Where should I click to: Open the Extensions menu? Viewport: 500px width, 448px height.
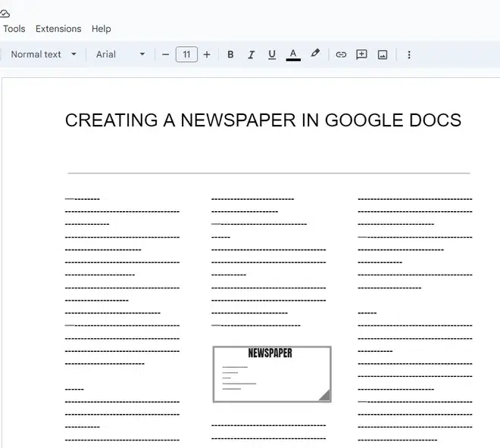[x=58, y=29]
